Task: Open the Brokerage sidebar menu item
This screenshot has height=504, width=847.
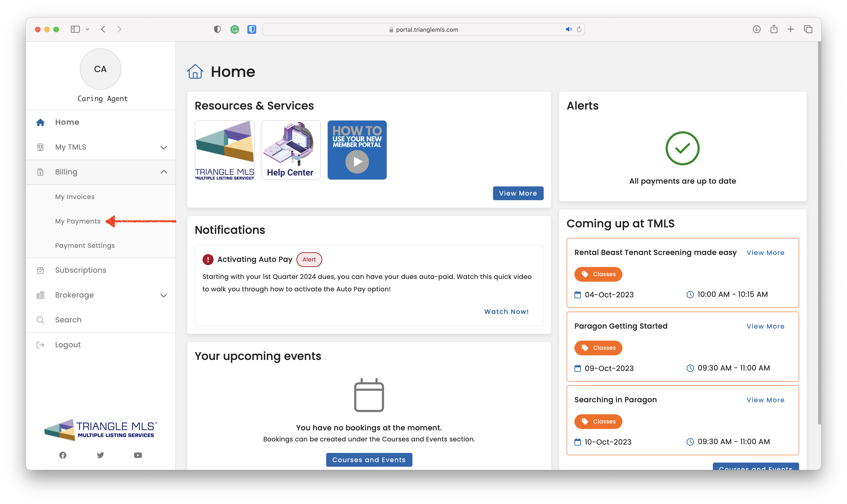Action: tap(101, 295)
